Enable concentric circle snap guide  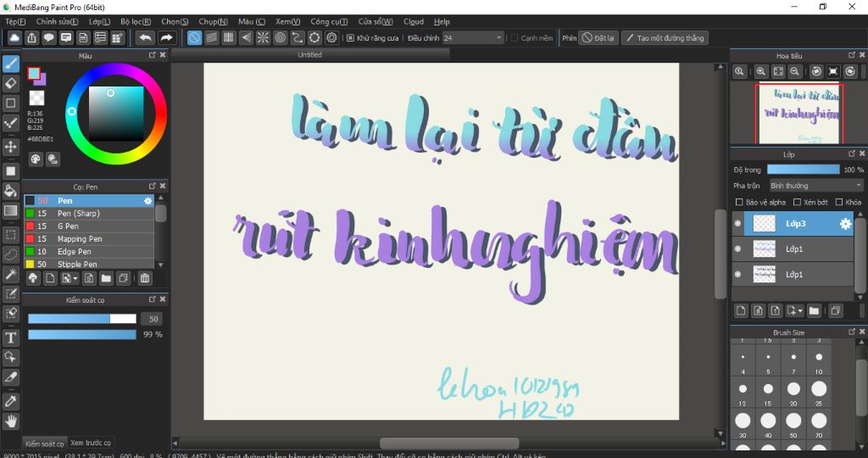point(280,37)
